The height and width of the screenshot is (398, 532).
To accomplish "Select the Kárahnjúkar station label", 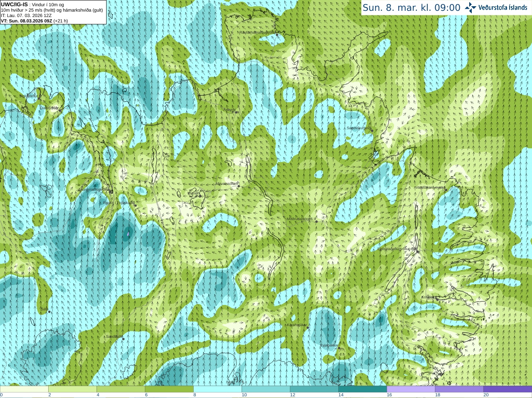I will pyautogui.click(x=297, y=325).
